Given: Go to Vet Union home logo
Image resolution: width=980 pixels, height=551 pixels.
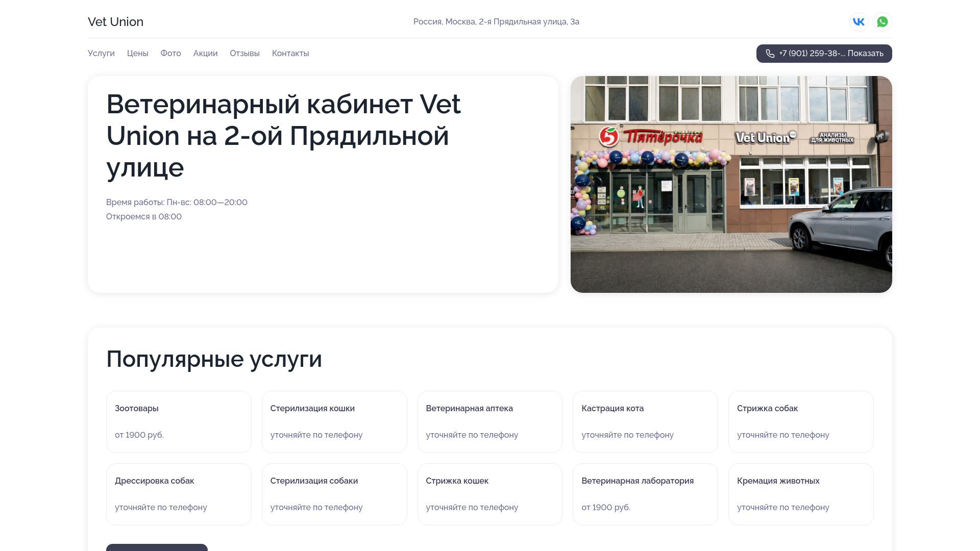Looking at the screenshot, I should (x=115, y=22).
